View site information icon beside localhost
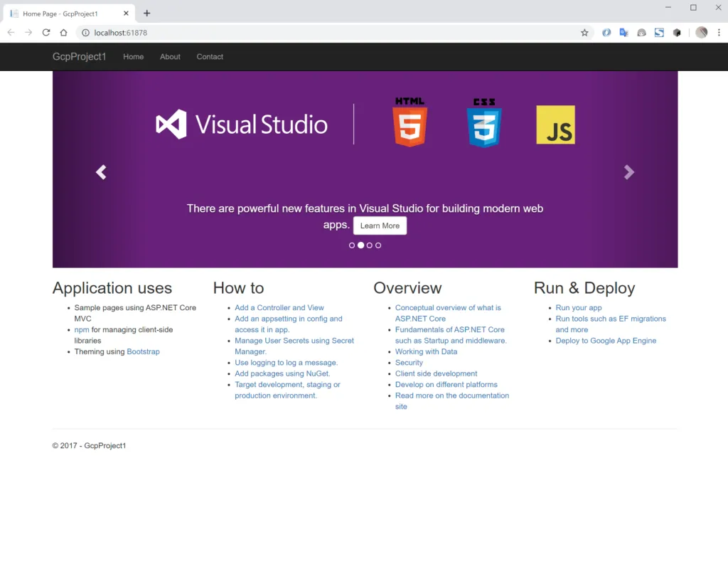Image resolution: width=728 pixels, height=584 pixels. 85,33
